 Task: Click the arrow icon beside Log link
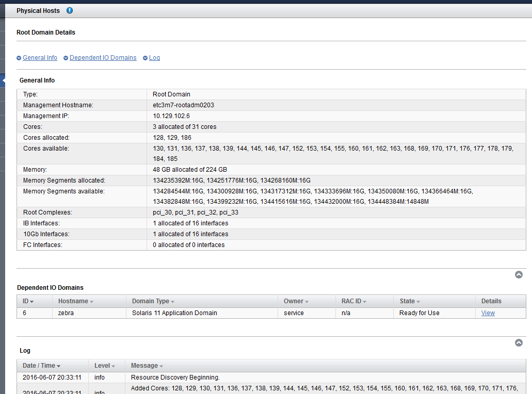[x=145, y=58]
